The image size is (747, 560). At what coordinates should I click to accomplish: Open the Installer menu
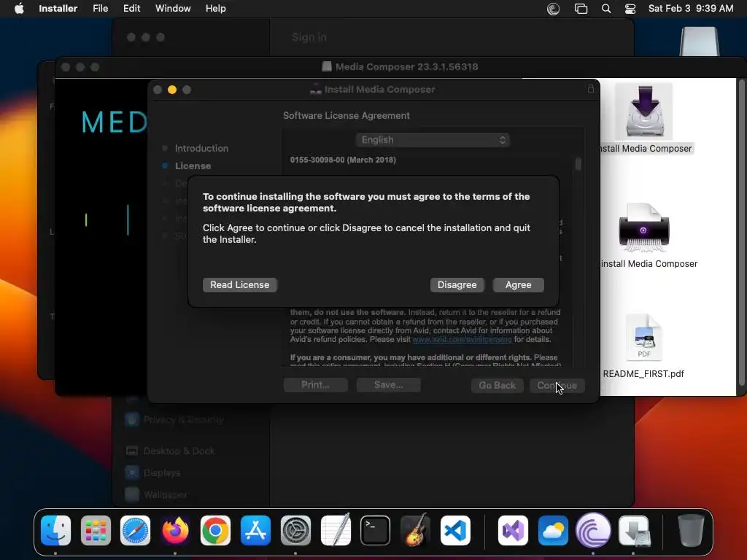coord(58,9)
